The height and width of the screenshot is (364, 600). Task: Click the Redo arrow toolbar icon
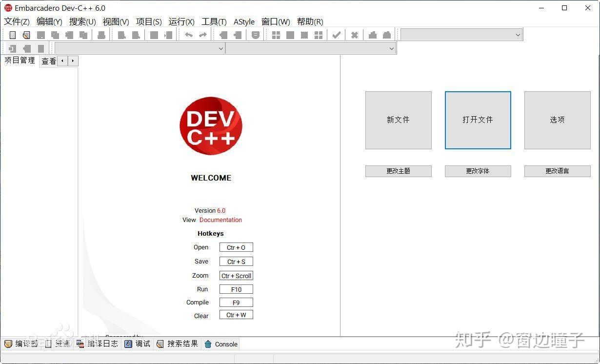pos(202,35)
